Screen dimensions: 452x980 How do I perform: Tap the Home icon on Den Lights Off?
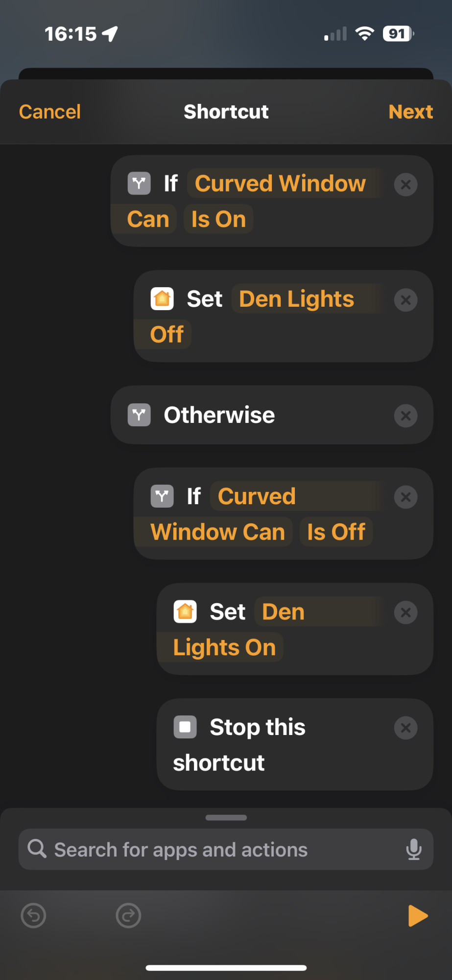(x=162, y=298)
